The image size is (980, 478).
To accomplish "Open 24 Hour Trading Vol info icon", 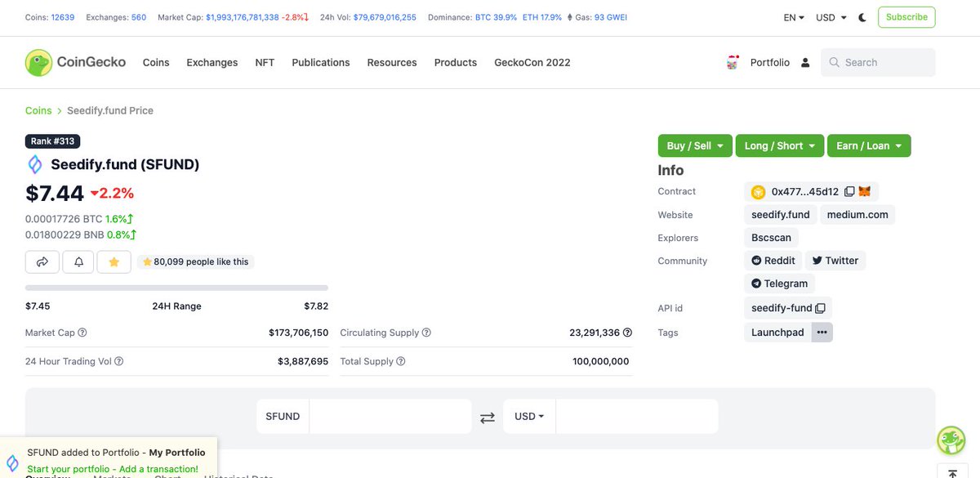I will point(119,362).
